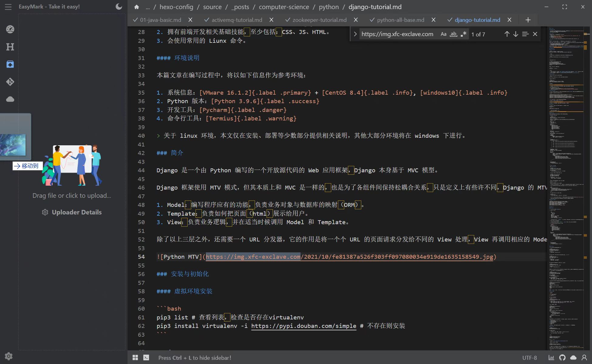
Task: Close the django-tutorial.md tab
Action: pyautogui.click(x=509, y=20)
